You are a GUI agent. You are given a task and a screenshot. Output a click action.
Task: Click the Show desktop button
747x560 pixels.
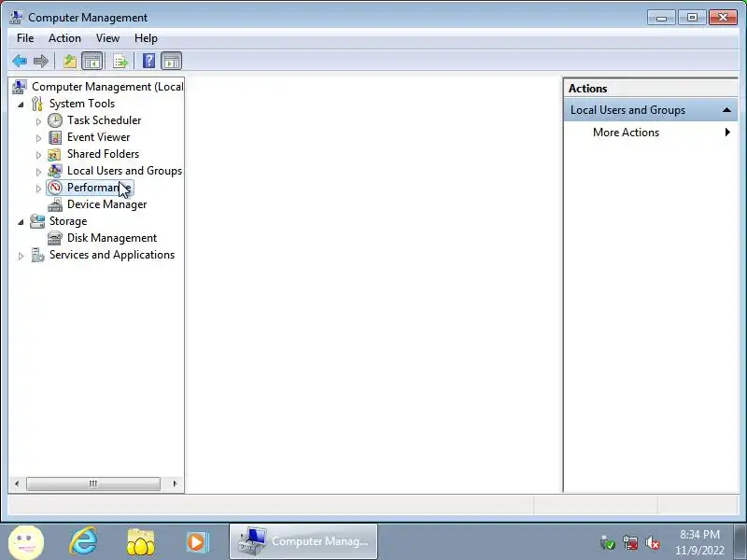click(x=740, y=541)
